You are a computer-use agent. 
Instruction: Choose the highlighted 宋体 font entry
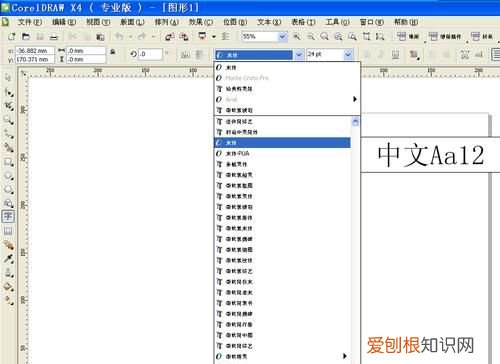(x=282, y=143)
